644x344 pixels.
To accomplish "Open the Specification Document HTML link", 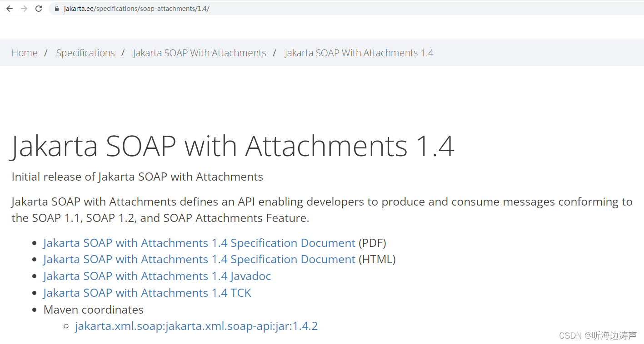I will coord(199,259).
